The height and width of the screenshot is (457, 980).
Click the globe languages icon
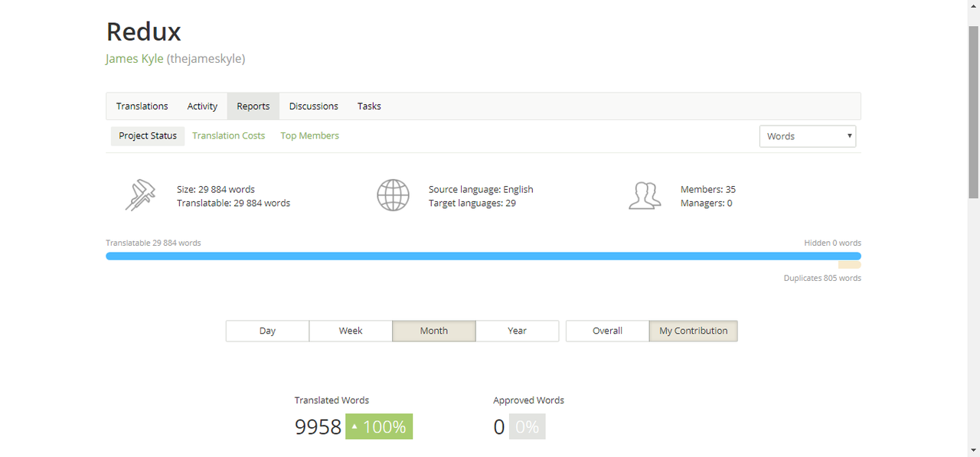click(x=393, y=195)
